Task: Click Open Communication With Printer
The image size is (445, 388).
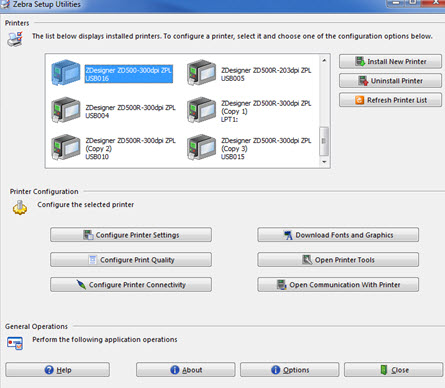Action: (338, 285)
